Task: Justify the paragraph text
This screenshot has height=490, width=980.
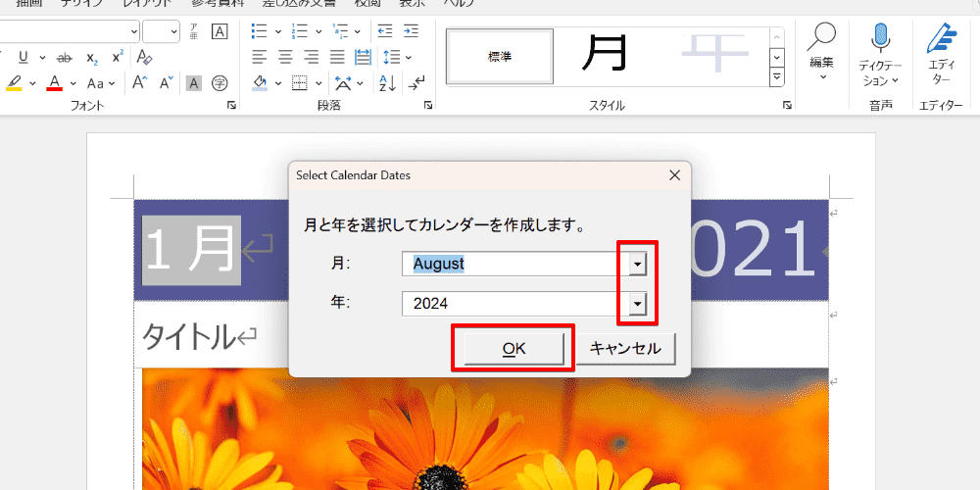Action: pos(337,58)
